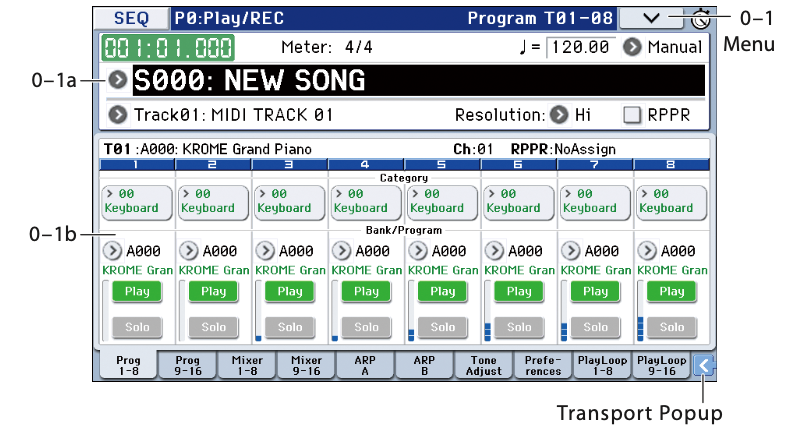Switch to Mixer 9-16 tab
The height and width of the screenshot is (434, 806).
[306, 366]
